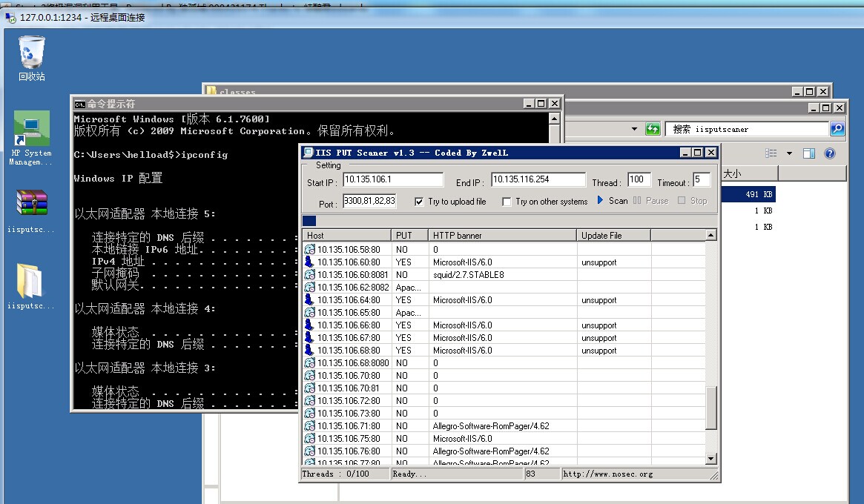The width and height of the screenshot is (864, 504).
Task: Click the green refresh icon in Explorer
Action: (653, 129)
